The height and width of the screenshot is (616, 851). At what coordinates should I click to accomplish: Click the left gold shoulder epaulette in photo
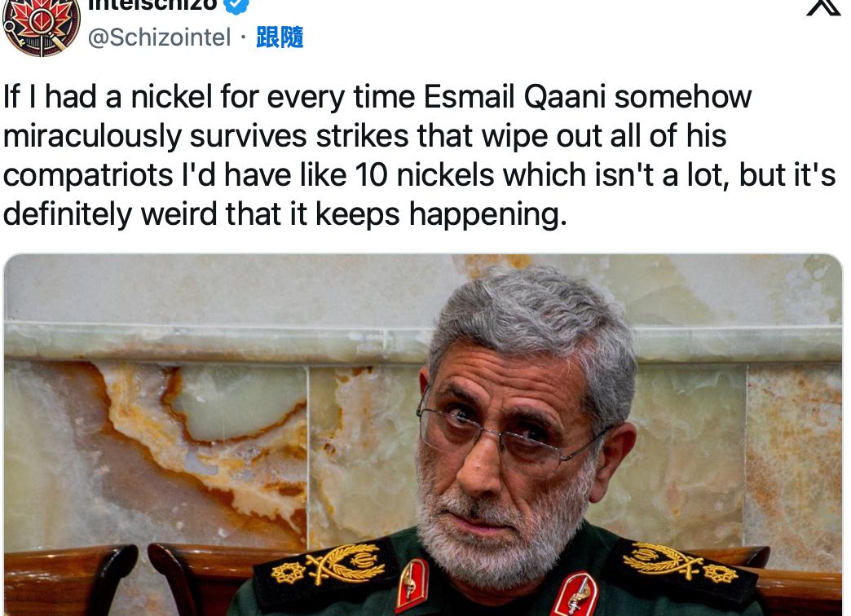click(325, 565)
